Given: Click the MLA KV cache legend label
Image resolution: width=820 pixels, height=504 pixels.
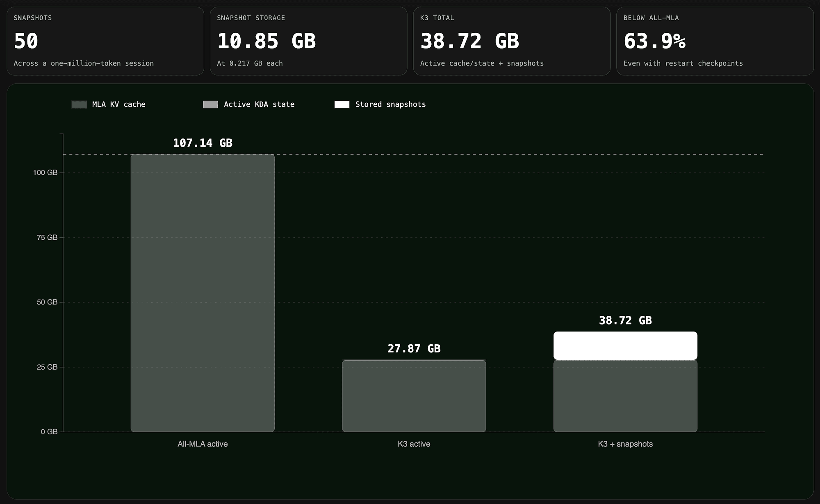Looking at the screenshot, I should click(x=119, y=104).
